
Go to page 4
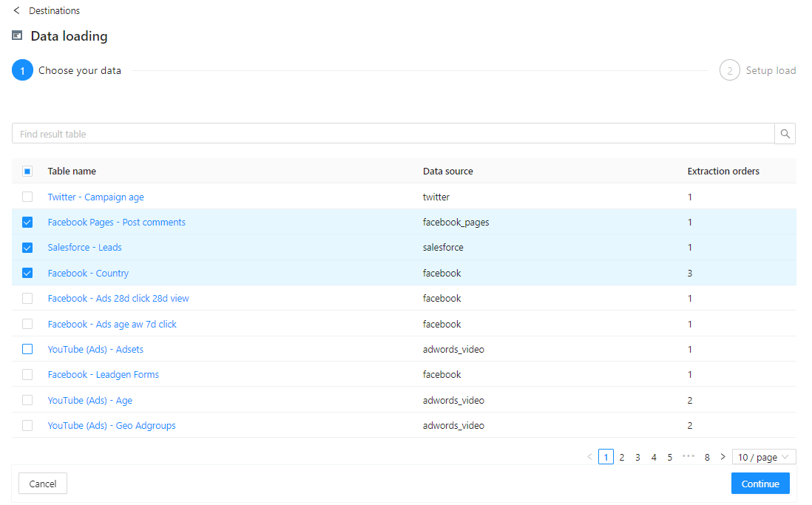654,457
